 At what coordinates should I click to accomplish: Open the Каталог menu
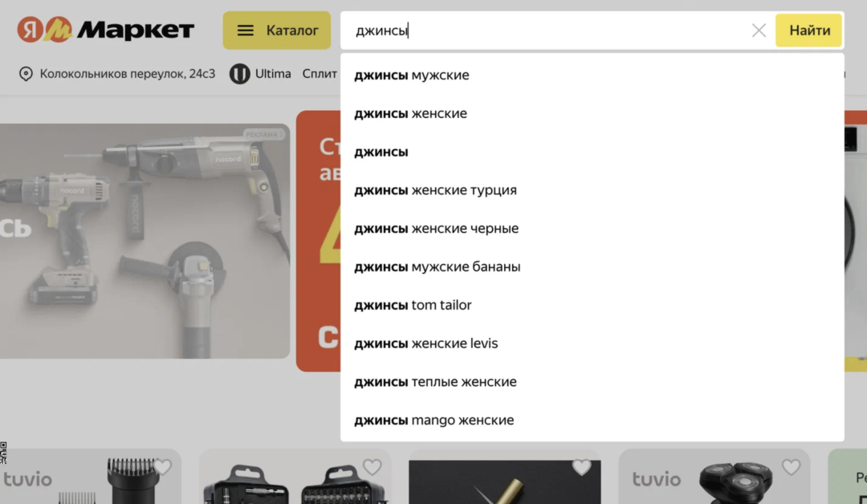277,30
